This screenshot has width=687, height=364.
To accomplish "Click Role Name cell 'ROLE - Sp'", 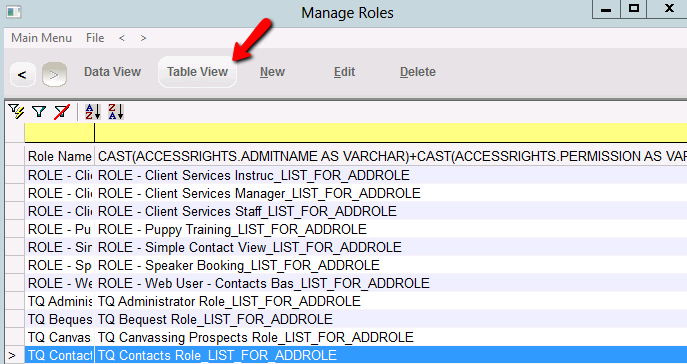I will point(59,265).
